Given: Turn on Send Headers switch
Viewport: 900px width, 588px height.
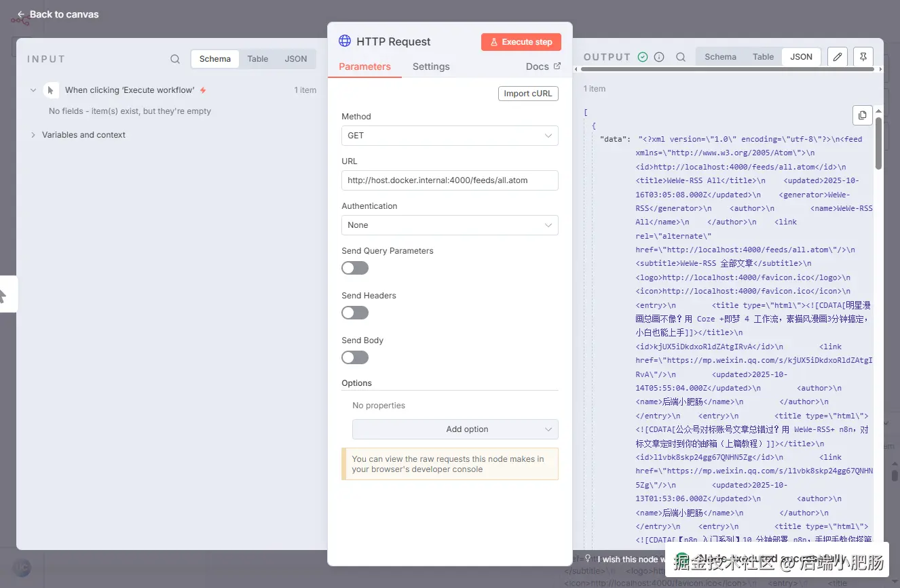Looking at the screenshot, I should (x=355, y=313).
